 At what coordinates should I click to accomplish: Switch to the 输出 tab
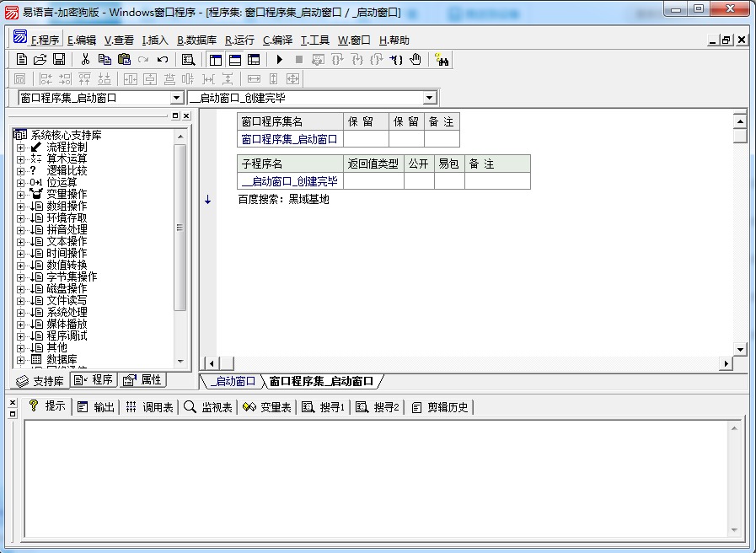(96, 407)
